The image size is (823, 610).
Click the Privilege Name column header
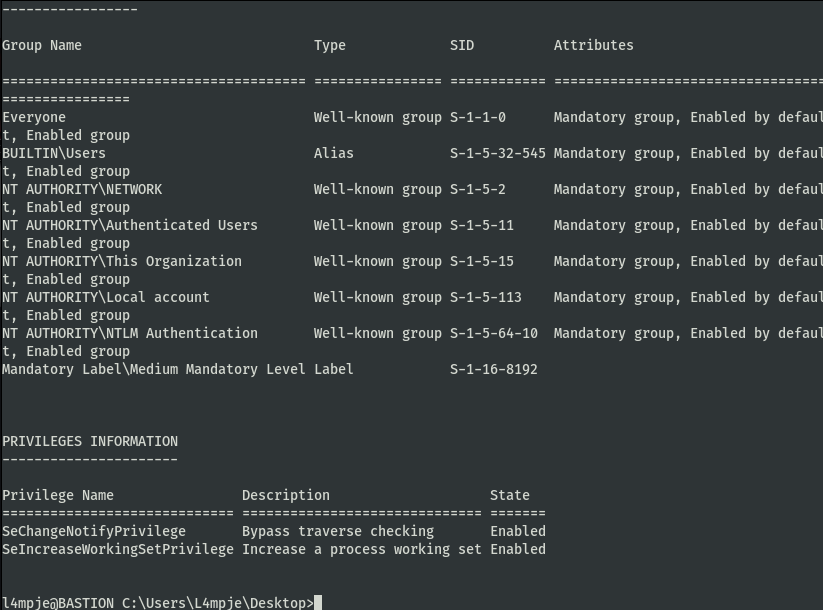pos(58,496)
